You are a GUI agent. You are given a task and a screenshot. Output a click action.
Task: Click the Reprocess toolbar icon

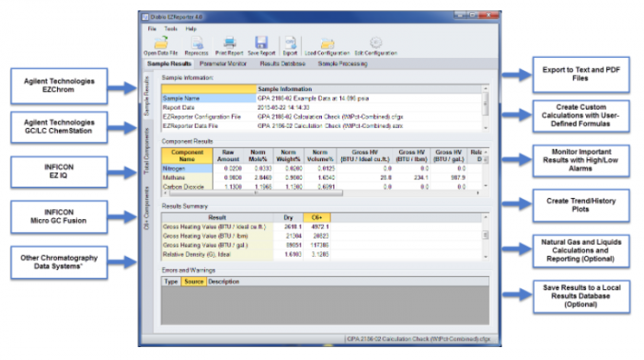(197, 42)
